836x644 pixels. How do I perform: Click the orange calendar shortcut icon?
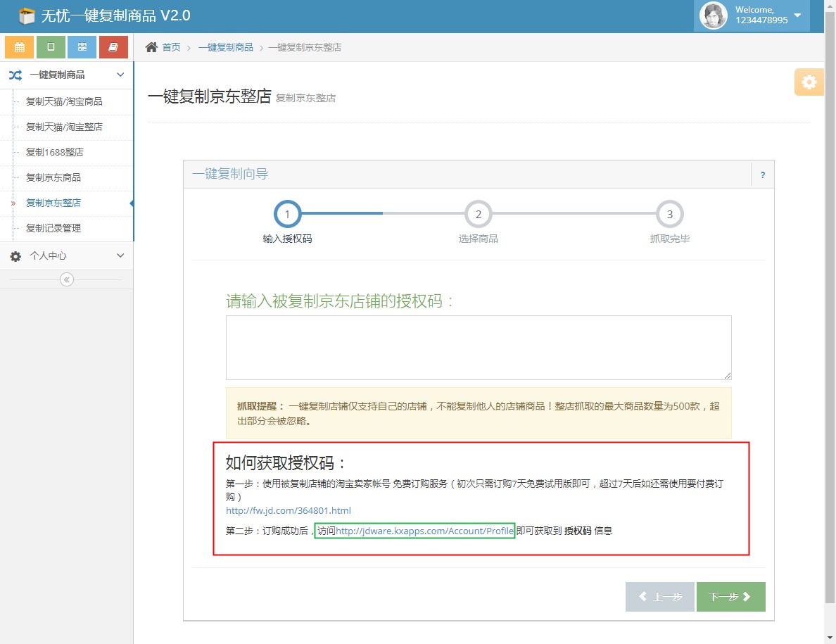click(19, 47)
